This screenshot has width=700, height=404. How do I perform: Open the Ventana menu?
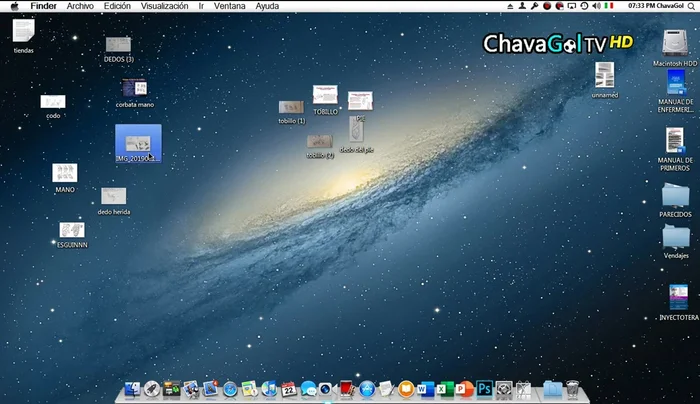(229, 6)
